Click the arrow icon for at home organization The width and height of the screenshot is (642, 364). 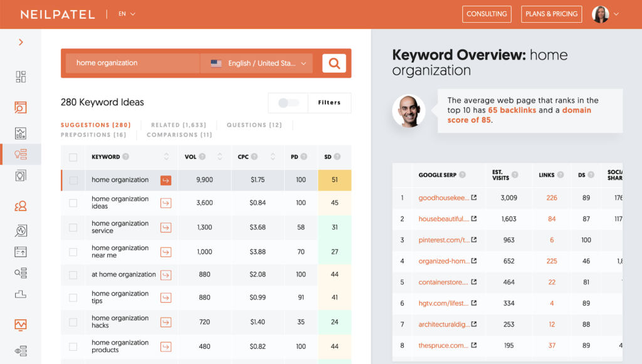[166, 275]
